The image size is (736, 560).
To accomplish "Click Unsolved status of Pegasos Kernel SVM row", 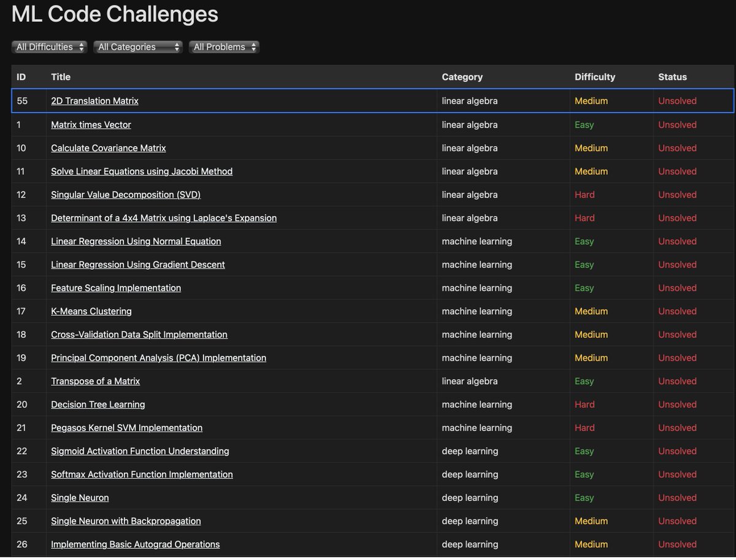I will click(x=678, y=428).
